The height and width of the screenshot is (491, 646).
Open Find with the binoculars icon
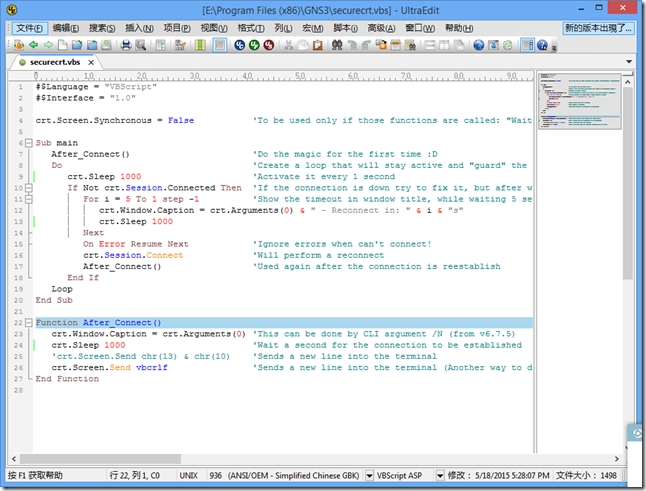coord(337,45)
